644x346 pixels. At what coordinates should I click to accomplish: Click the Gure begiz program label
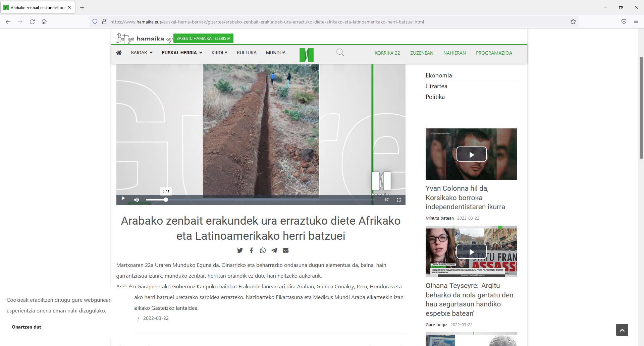(x=436, y=325)
